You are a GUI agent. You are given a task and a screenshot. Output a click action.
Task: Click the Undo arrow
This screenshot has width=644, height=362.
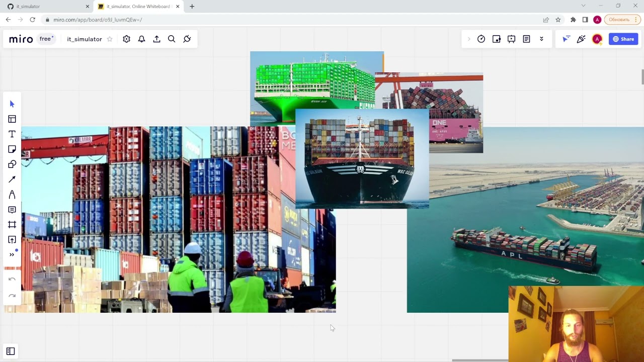12,280
